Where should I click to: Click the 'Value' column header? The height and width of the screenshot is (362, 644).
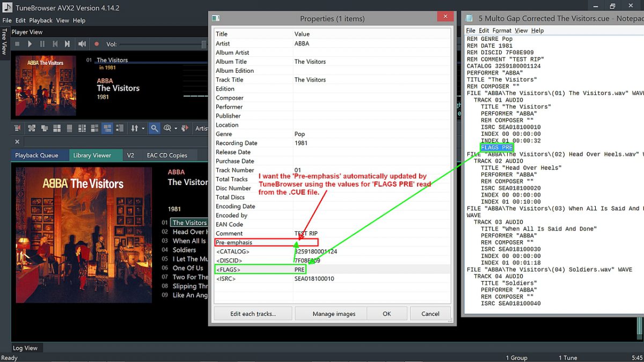point(372,34)
